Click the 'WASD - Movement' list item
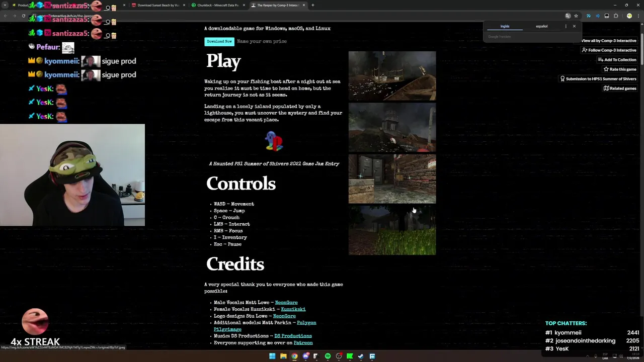Image resolution: width=644 pixels, height=362 pixels. coord(234,204)
